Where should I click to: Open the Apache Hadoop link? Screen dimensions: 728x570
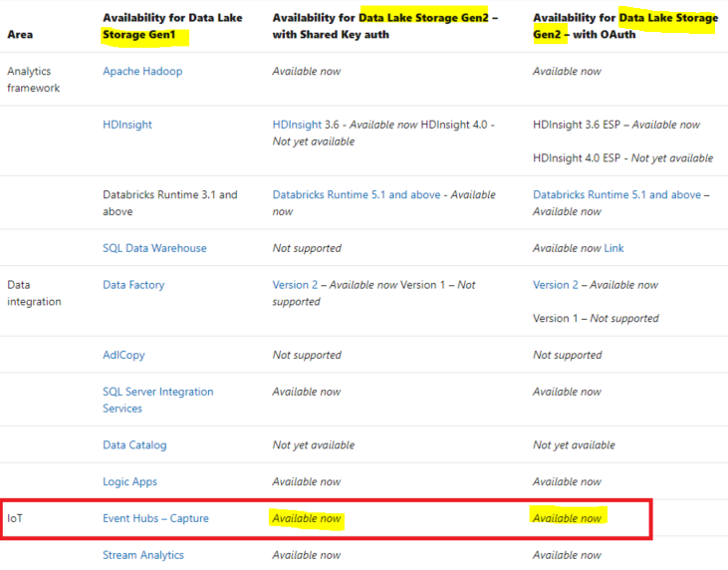click(142, 71)
